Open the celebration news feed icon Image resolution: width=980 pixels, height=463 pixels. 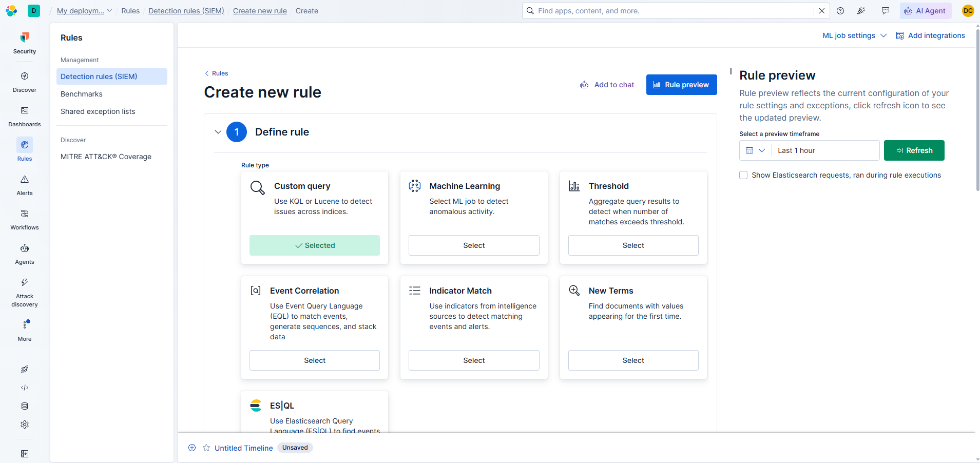tap(861, 11)
